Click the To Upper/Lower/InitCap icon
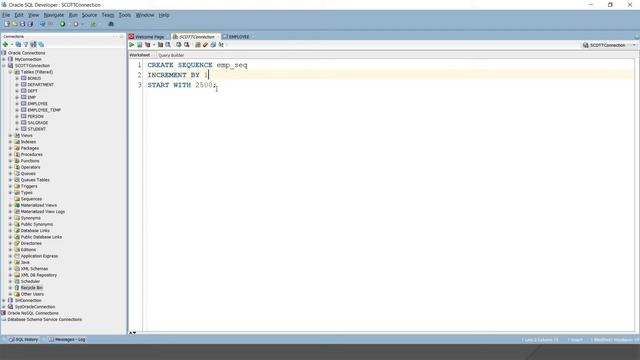 [221, 44]
